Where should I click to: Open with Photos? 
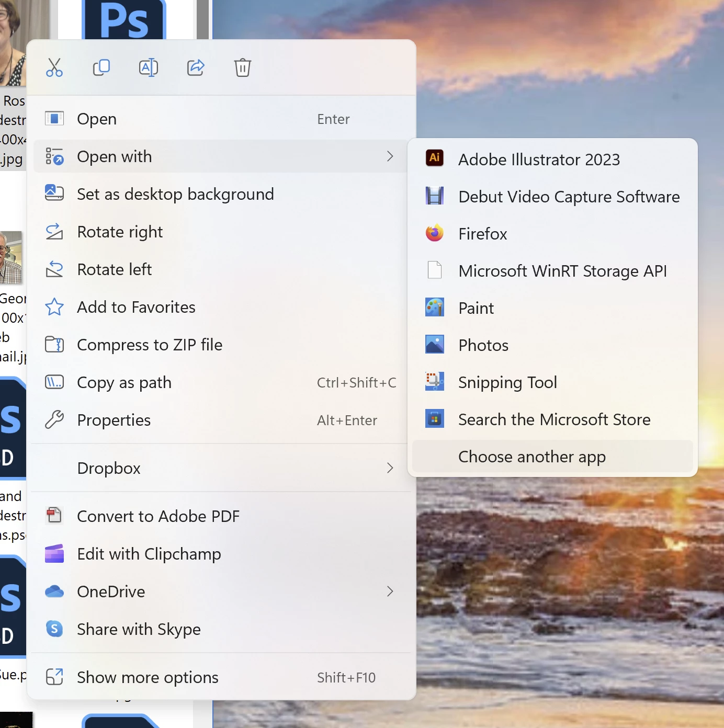(552, 345)
